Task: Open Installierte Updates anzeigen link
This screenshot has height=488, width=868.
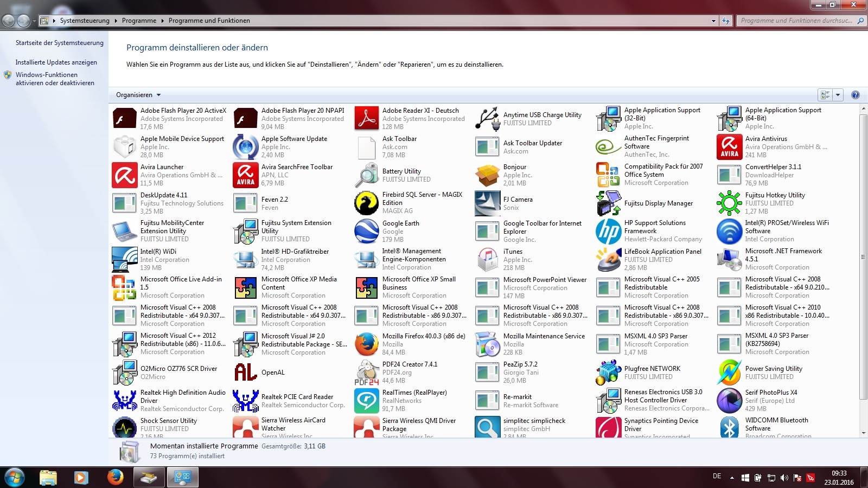Action: [x=56, y=62]
